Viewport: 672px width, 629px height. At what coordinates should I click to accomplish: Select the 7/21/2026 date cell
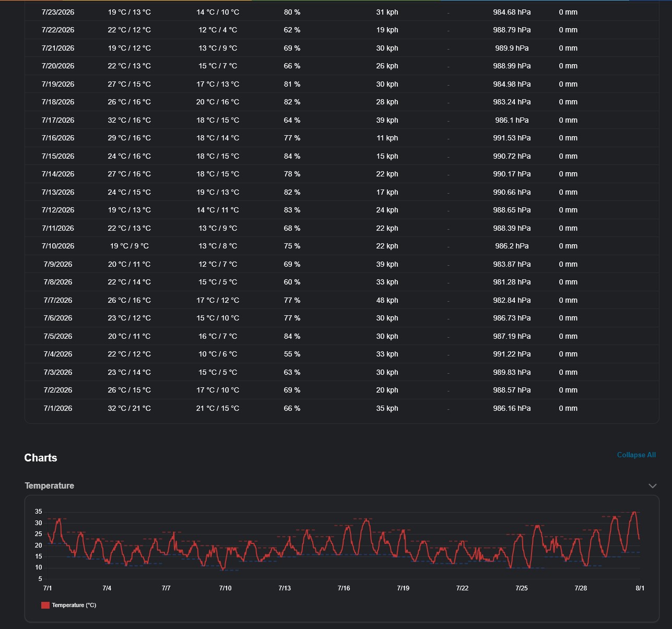point(58,48)
